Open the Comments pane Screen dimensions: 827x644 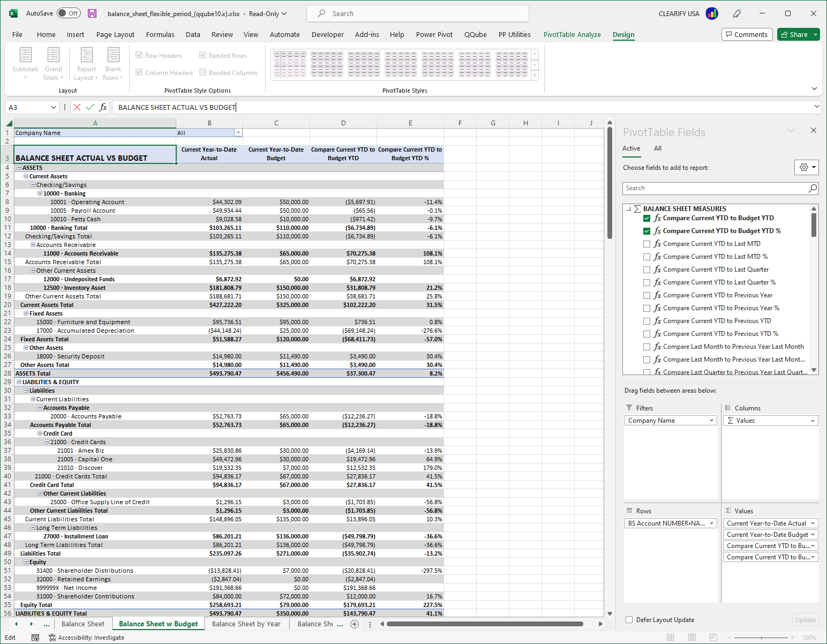point(747,34)
